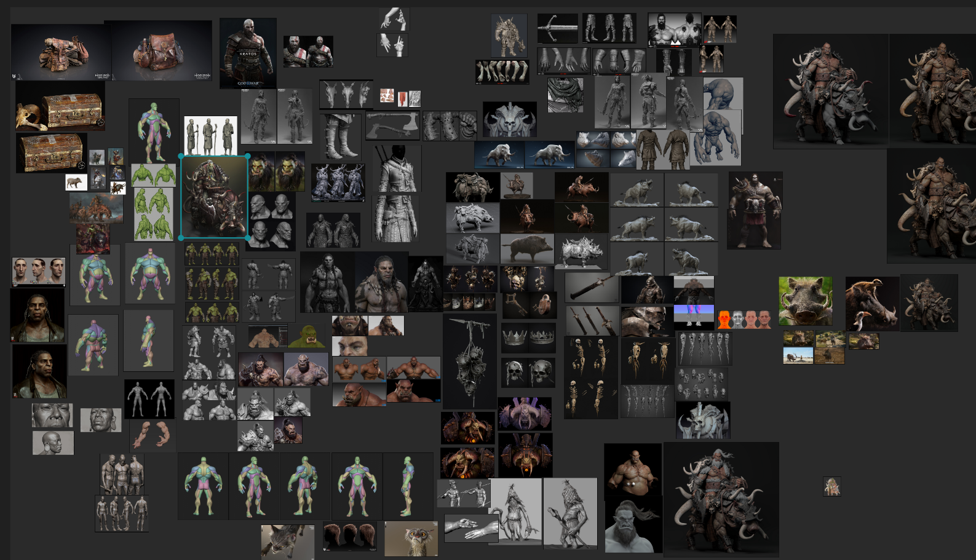Viewport: 976px width, 560px height.
Task: Click the bottom-right teal selection handle
Action: coord(248,238)
